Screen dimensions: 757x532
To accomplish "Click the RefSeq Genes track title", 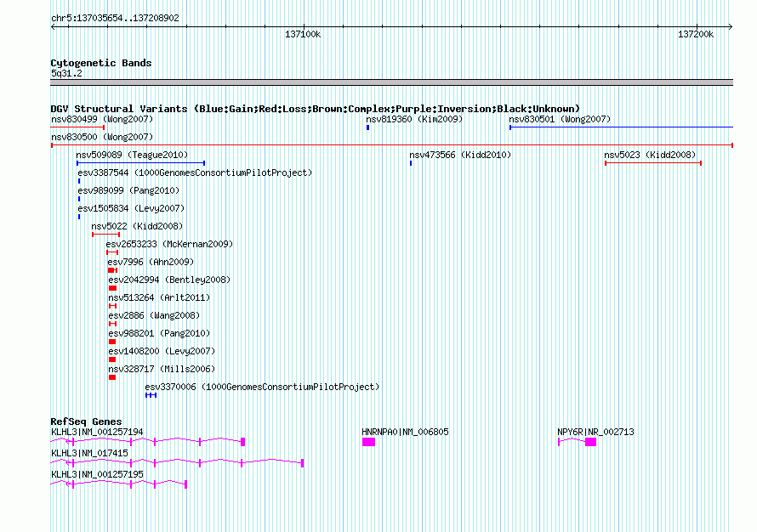I will coord(86,422).
